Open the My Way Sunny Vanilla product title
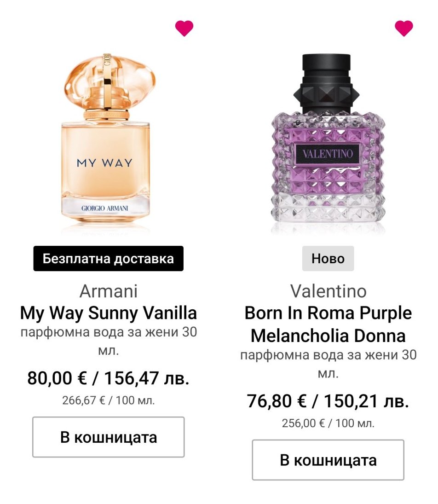The image size is (438, 504). pos(109,313)
